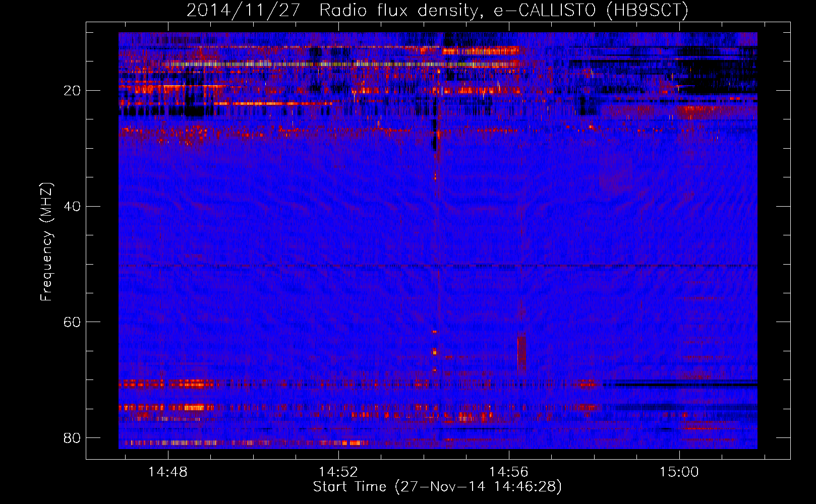Click the spectrogram plot area
Image resolution: width=816 pixels, height=504 pixels.
pos(438,240)
